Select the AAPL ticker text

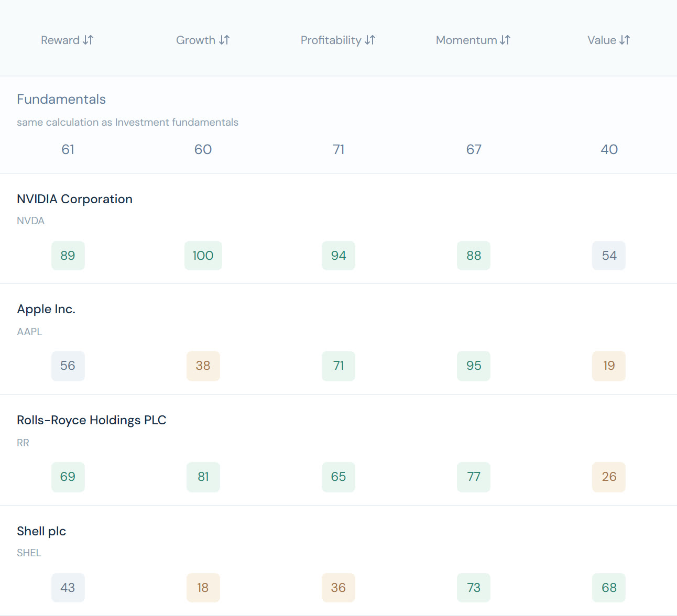tap(29, 332)
